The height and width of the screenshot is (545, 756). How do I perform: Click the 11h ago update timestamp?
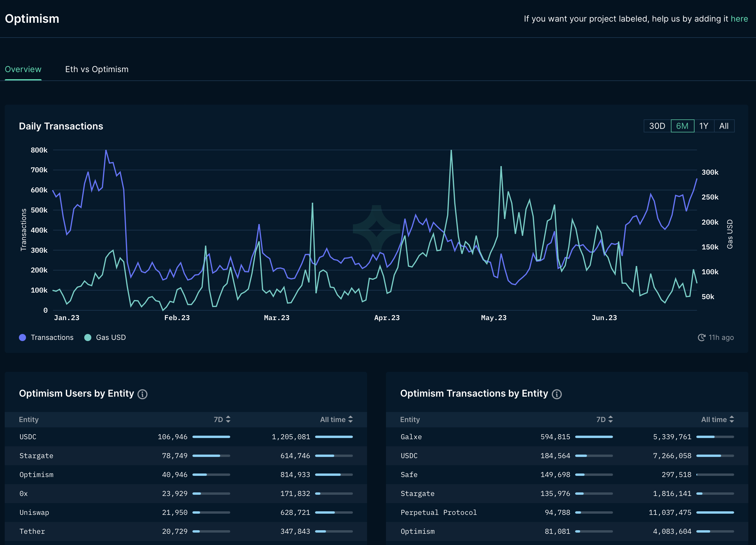pyautogui.click(x=721, y=337)
